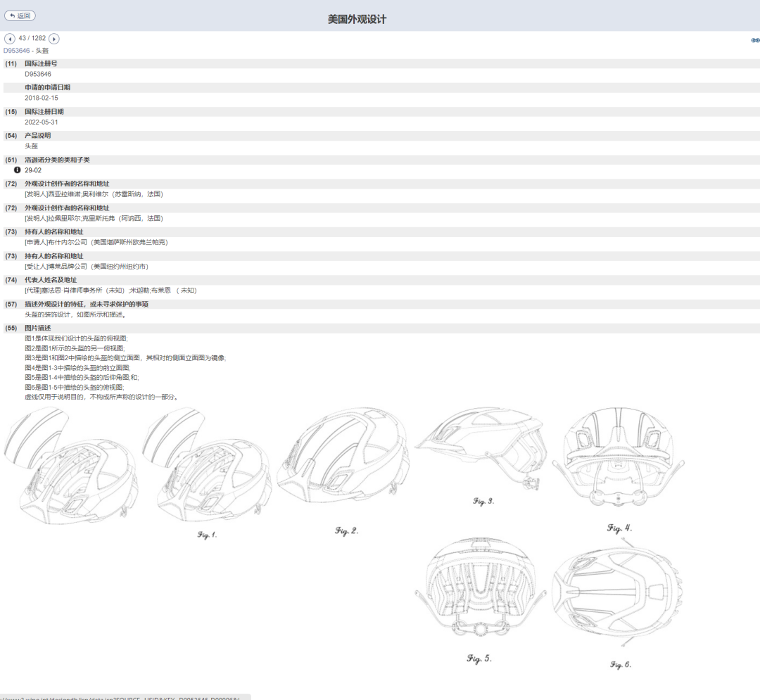
Task: Select the 虚线仅用于说明目的 note line
Action: [x=102, y=397]
